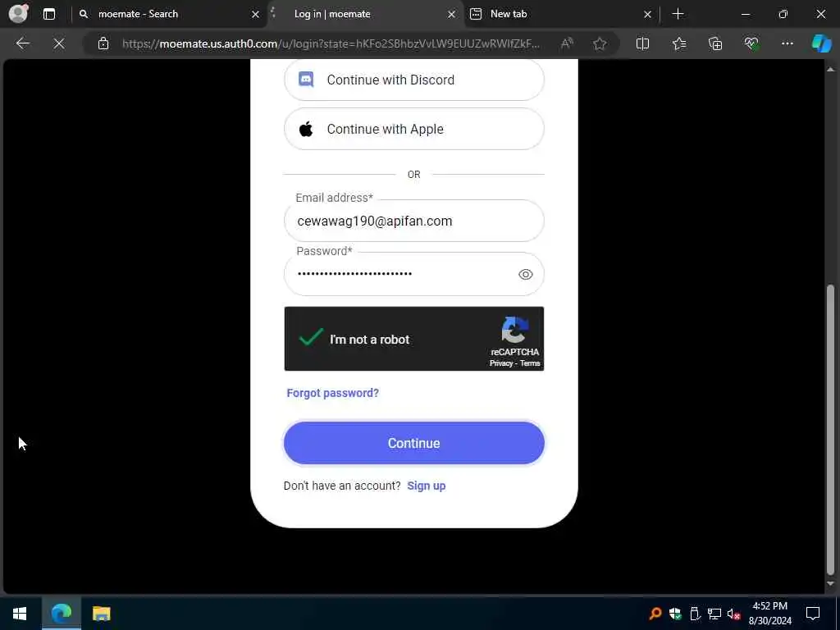The width and height of the screenshot is (840, 630).
Task: Switch to the New tab tab
Action: [561, 14]
